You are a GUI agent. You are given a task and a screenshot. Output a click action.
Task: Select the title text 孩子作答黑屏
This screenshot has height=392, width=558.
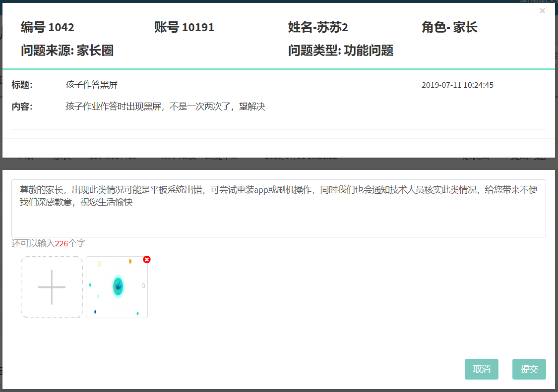(x=91, y=85)
